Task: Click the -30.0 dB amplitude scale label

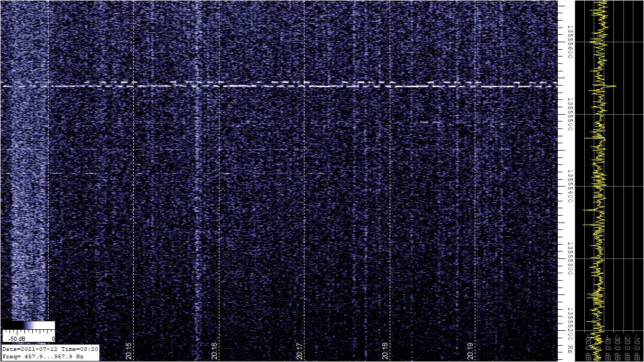Action: point(617,346)
